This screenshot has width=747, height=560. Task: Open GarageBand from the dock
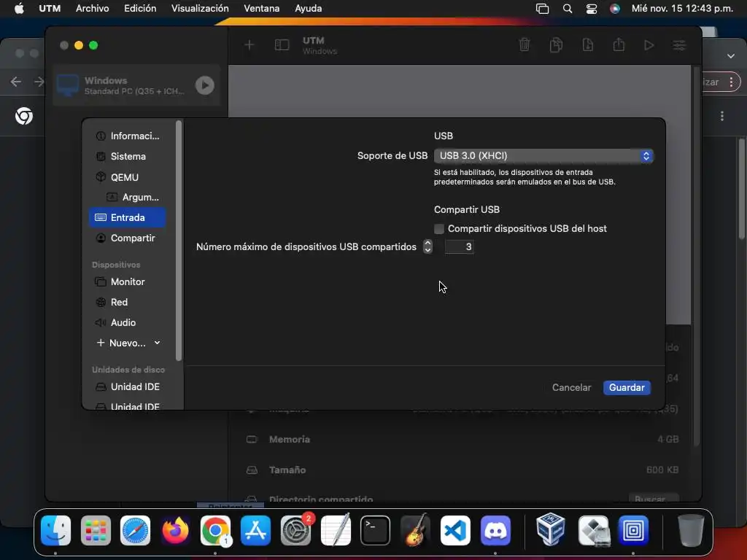415,531
